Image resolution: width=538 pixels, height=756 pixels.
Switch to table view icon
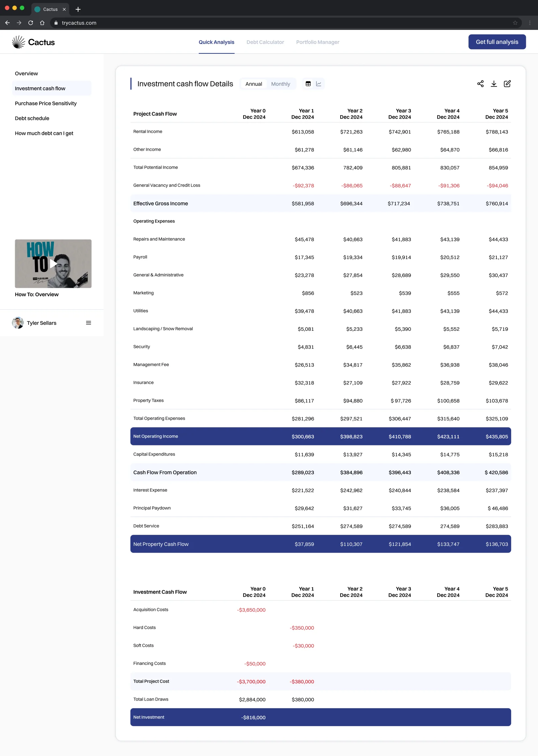pyautogui.click(x=308, y=84)
